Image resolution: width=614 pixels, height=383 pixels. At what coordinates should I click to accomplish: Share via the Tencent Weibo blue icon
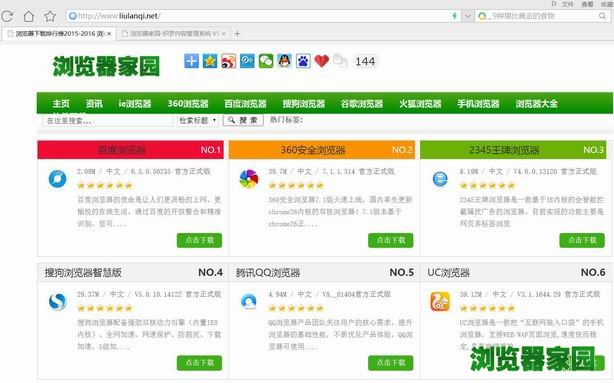(247, 61)
